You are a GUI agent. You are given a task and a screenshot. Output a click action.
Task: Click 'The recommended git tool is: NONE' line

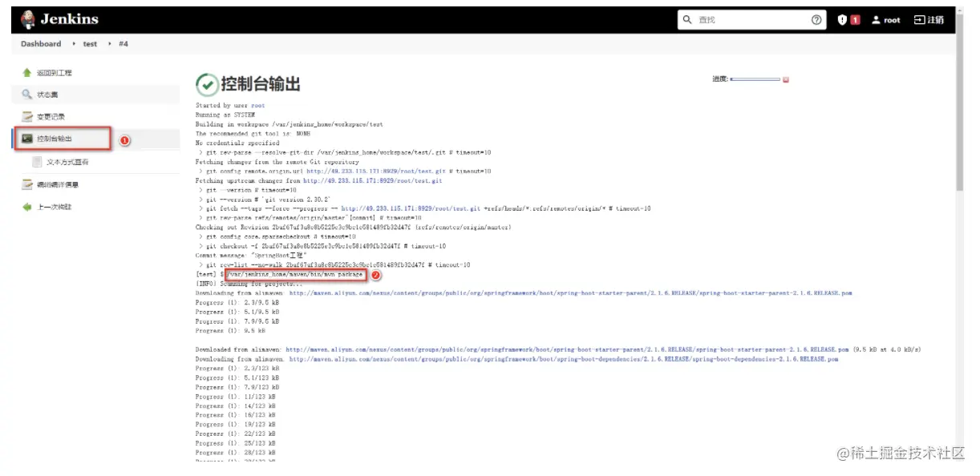click(253, 134)
